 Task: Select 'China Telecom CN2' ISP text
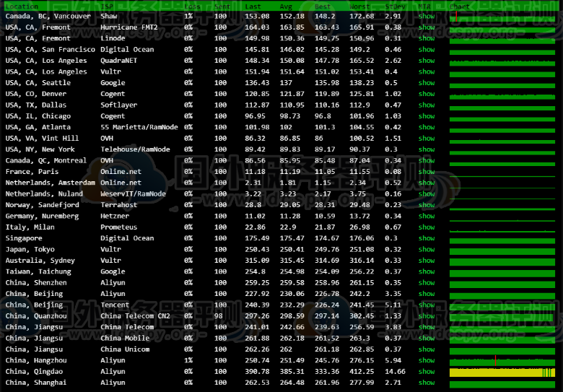(136, 316)
